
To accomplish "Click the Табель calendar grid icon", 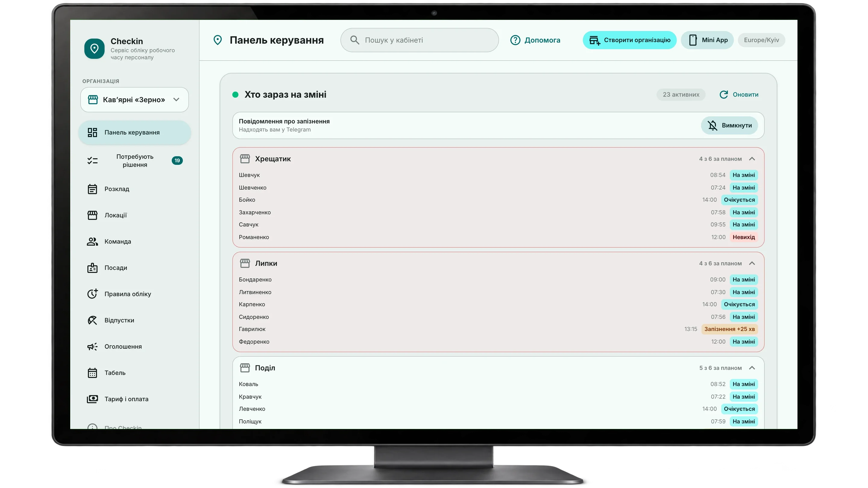I will (92, 373).
